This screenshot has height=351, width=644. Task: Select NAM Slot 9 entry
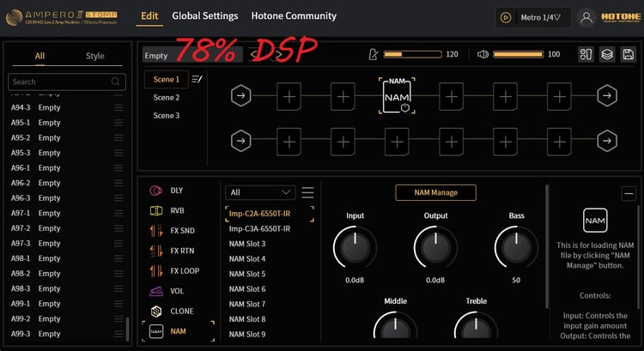(247, 334)
